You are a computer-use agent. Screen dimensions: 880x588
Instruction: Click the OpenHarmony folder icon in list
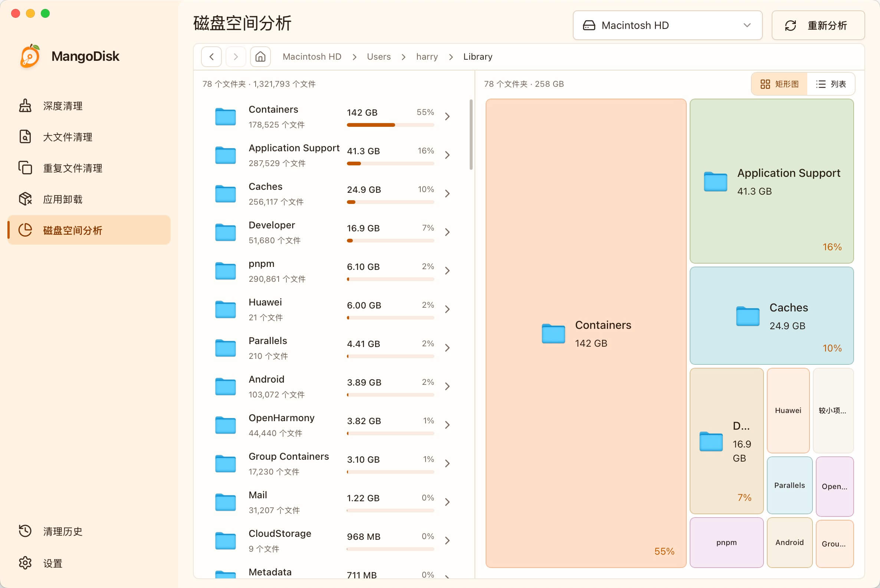click(x=225, y=426)
